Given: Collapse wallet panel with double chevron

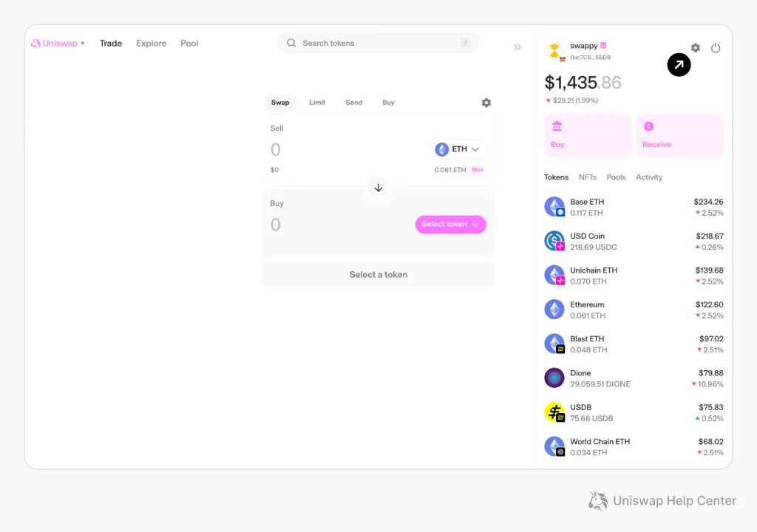Looking at the screenshot, I should 517,47.
